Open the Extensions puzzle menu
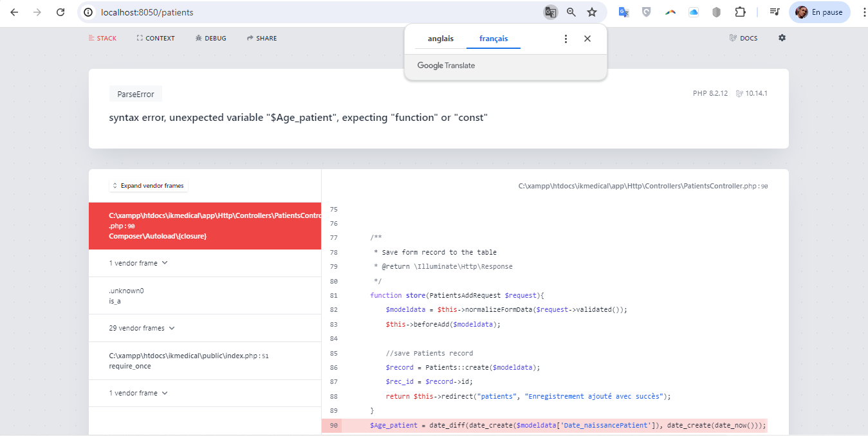This screenshot has height=436, width=868. 740,12
